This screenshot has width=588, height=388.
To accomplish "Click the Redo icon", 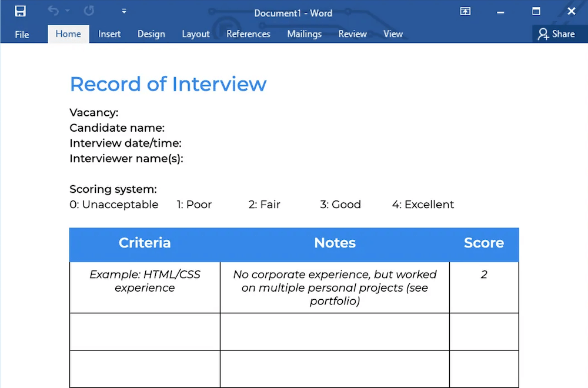I will (88, 11).
